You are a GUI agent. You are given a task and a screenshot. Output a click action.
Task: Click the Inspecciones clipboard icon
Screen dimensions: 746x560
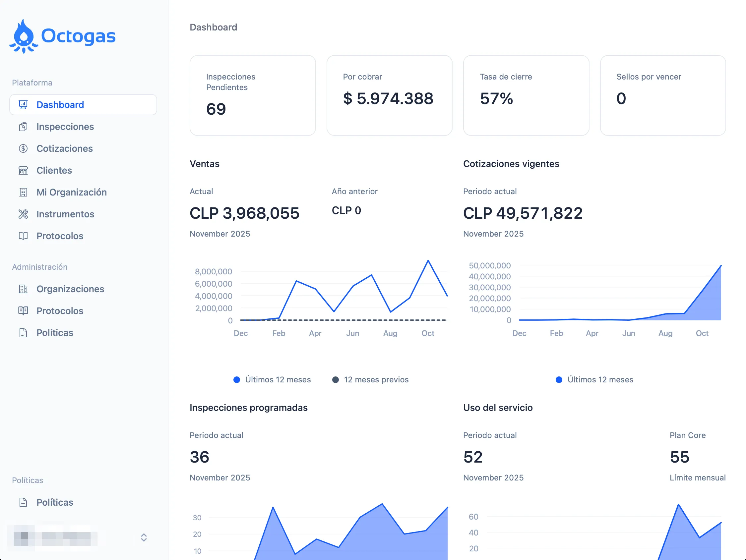point(23,127)
